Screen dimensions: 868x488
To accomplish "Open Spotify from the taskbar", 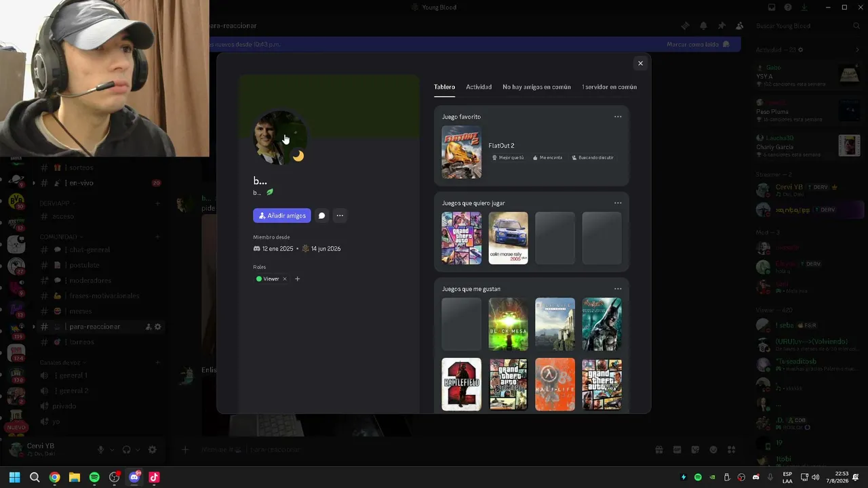I will coord(94,477).
